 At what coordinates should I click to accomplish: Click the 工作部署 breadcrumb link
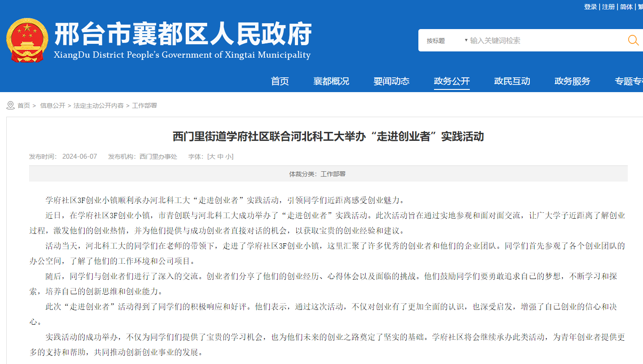144,106
